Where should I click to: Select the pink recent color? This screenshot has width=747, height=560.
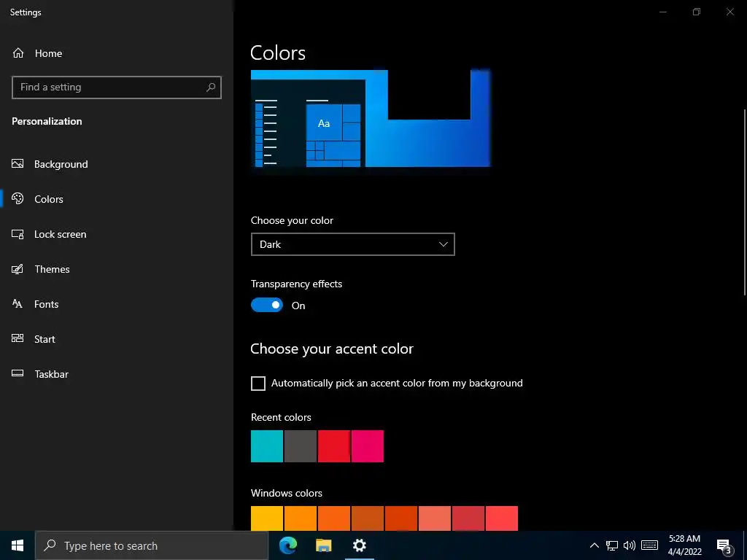tap(368, 446)
